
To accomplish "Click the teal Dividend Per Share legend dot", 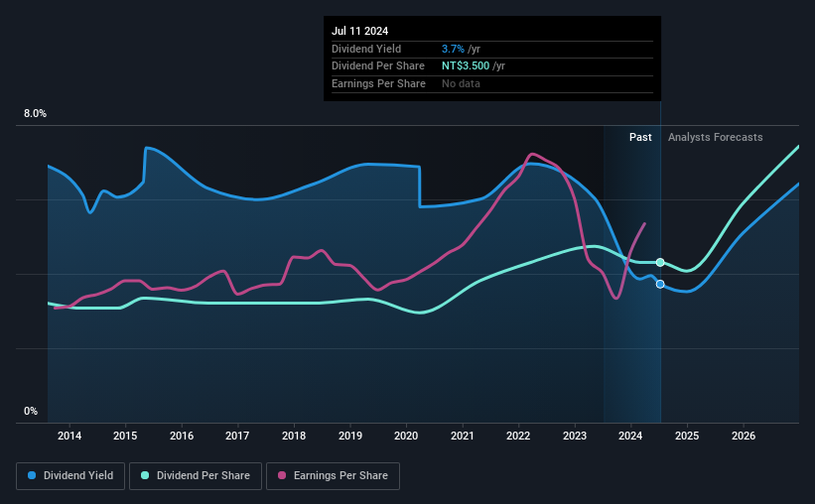I will 145,475.
